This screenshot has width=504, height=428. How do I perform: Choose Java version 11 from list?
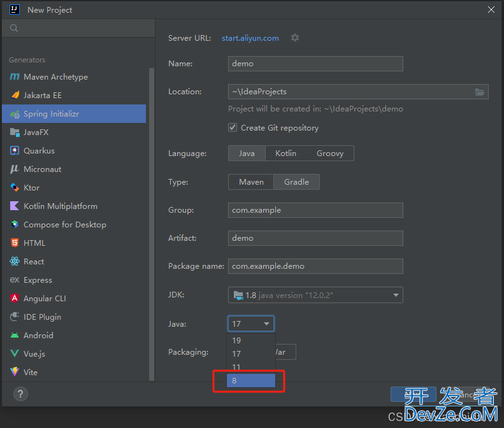[x=251, y=367]
